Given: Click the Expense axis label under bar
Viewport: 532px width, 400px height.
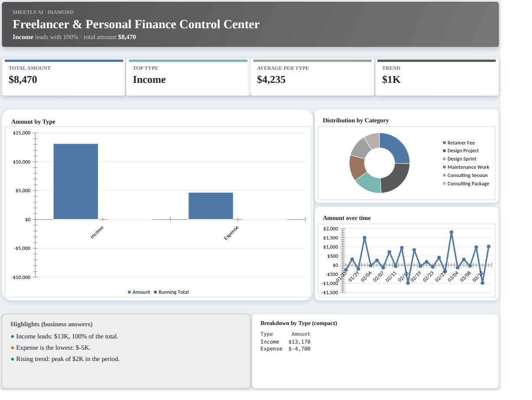Looking at the screenshot, I should (x=232, y=233).
